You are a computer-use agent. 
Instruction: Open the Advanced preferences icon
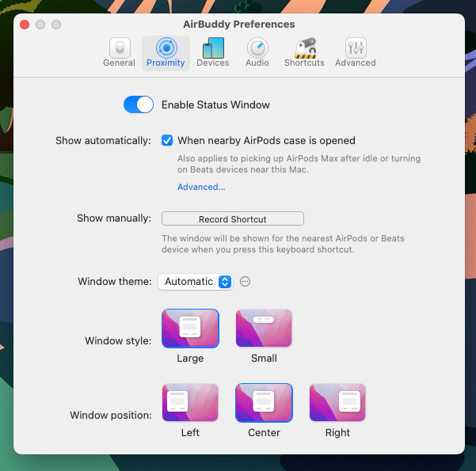(x=355, y=48)
